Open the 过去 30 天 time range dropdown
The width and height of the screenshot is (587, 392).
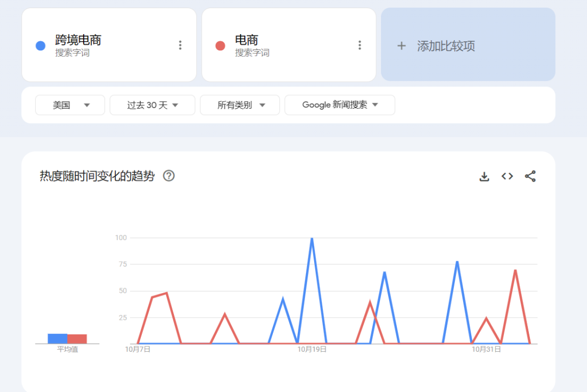click(x=152, y=105)
